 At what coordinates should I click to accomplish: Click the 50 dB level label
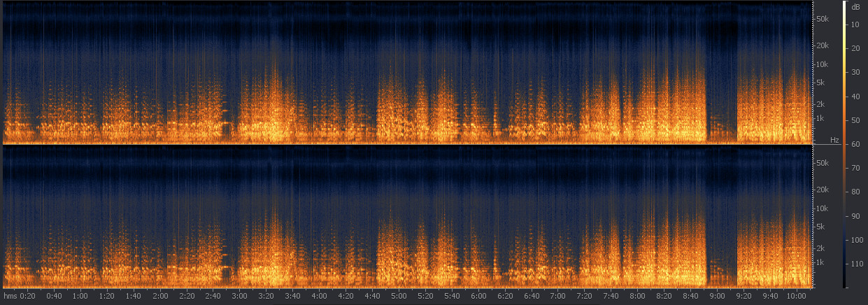[x=855, y=121]
